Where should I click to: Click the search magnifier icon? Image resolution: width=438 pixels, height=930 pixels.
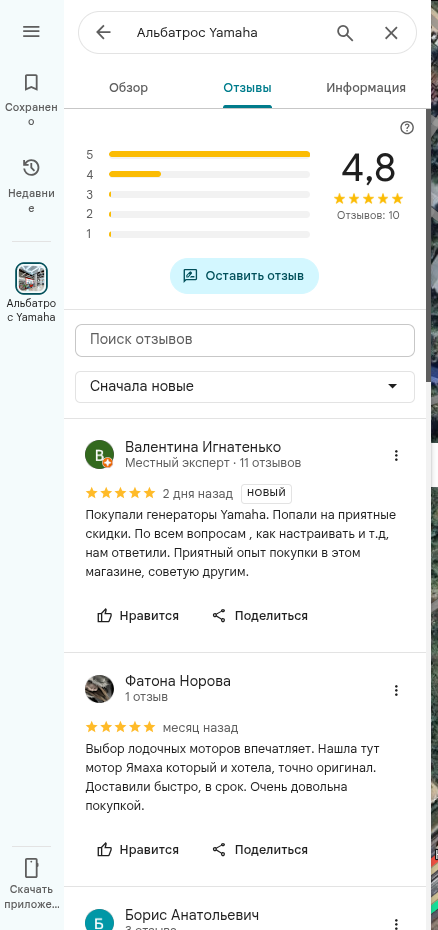click(345, 33)
